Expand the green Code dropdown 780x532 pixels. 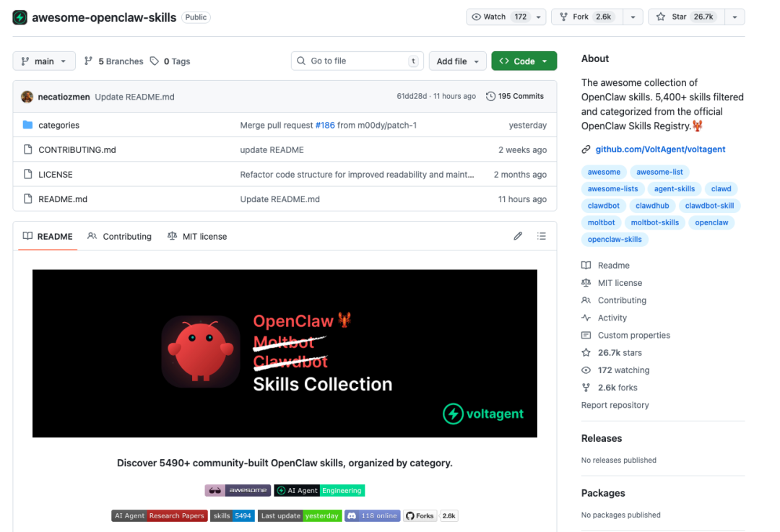pos(524,61)
